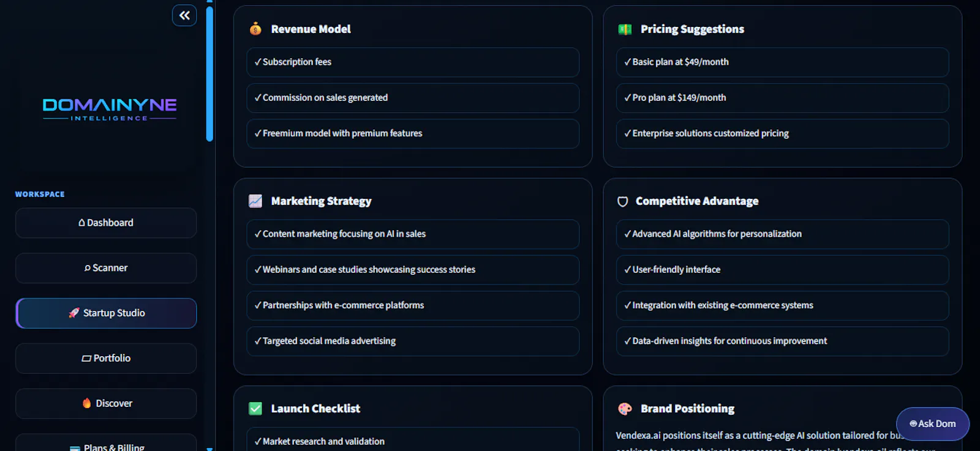This screenshot has height=451, width=980.
Task: Click the fire icon beside Discover
Action: [87, 403]
